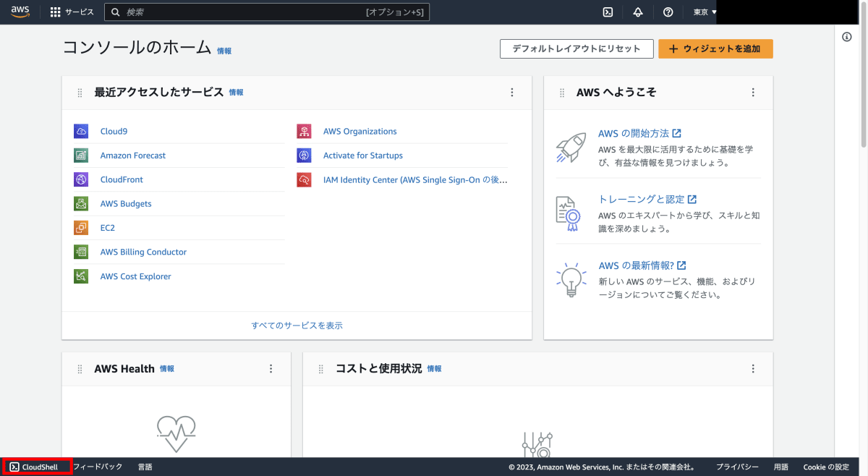Open the Amazon Forecast link
The height and width of the screenshot is (476, 868).
(133, 156)
